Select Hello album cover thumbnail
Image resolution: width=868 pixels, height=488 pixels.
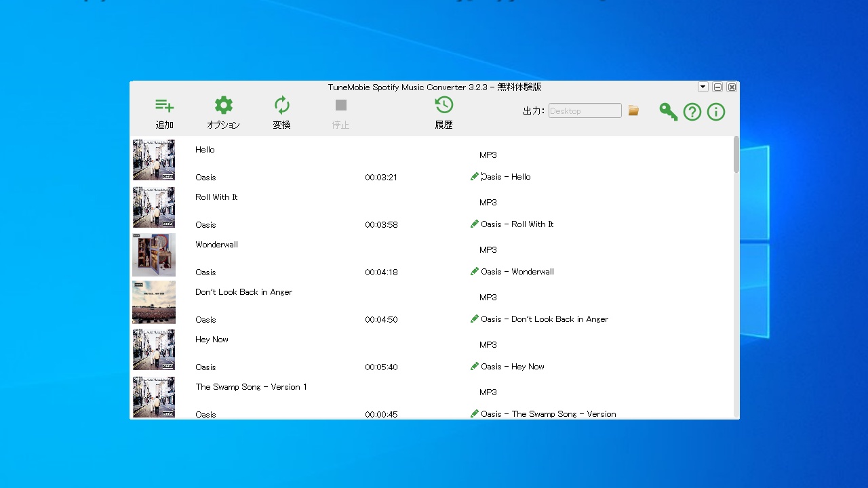coord(154,160)
